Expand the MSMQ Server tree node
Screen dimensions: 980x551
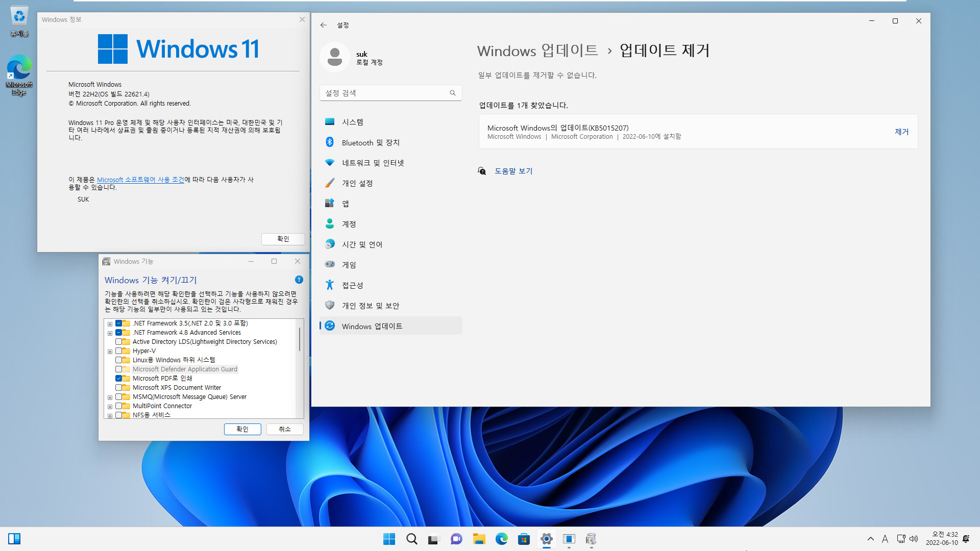pyautogui.click(x=110, y=397)
